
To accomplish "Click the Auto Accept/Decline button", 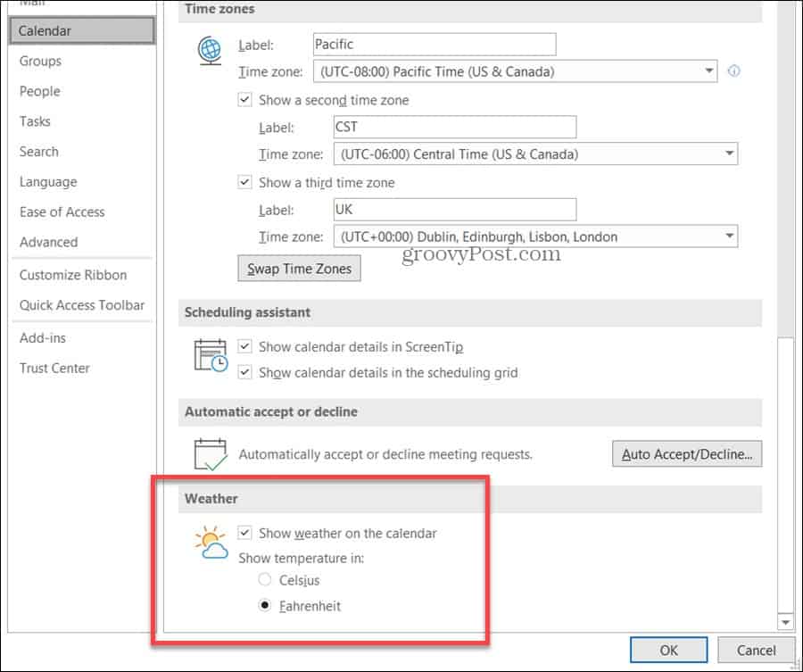I will coord(687,454).
